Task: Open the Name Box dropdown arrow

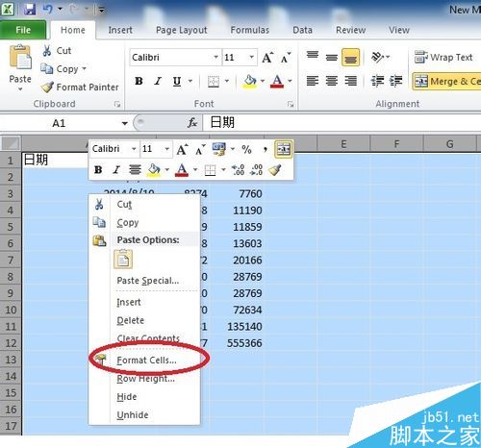Action: pos(125,123)
